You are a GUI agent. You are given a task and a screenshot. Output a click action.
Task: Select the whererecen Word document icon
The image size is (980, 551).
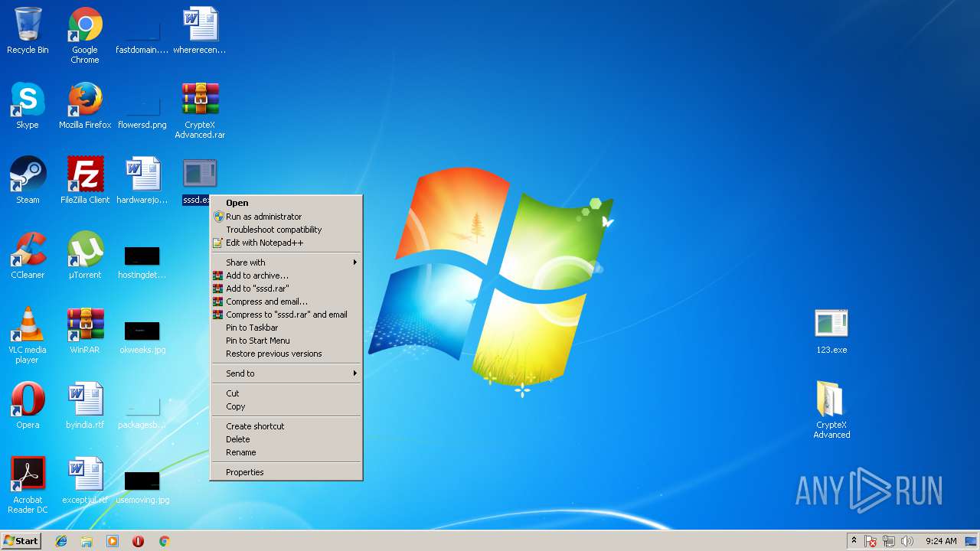point(200,24)
